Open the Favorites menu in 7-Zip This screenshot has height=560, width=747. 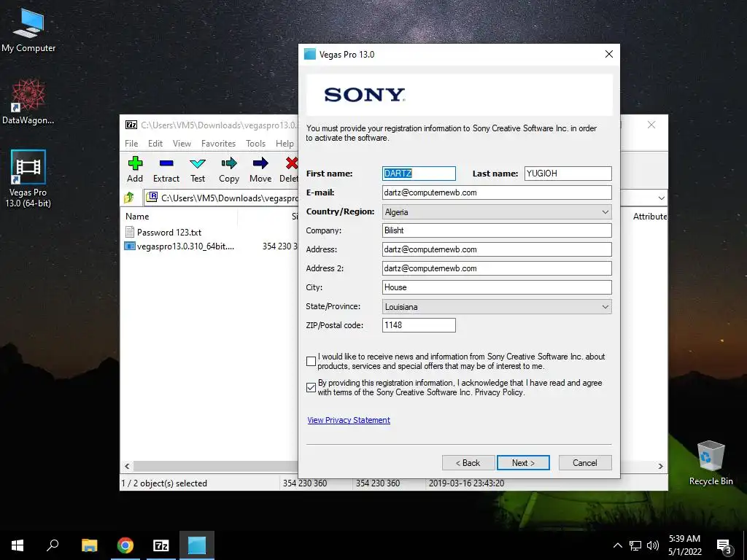pyautogui.click(x=218, y=144)
